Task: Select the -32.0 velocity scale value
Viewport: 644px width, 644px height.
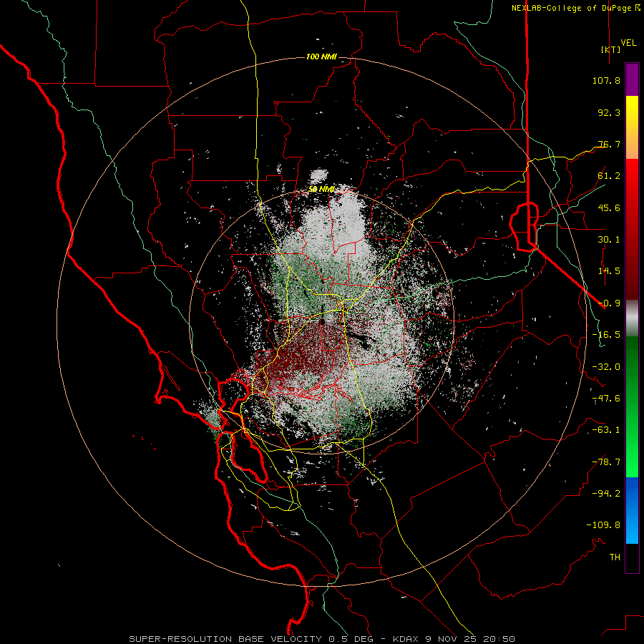Action: coord(606,367)
